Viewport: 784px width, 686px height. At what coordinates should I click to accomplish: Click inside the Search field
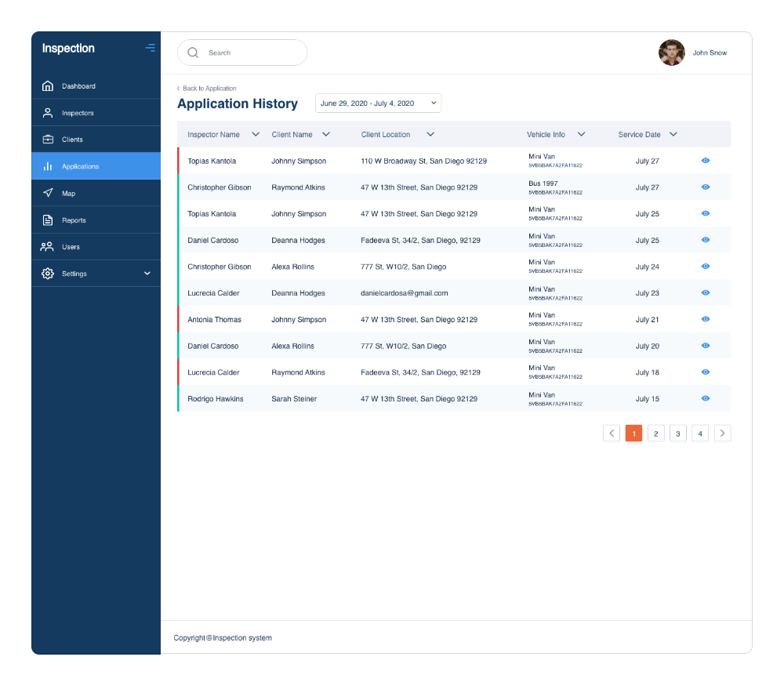tap(242, 53)
